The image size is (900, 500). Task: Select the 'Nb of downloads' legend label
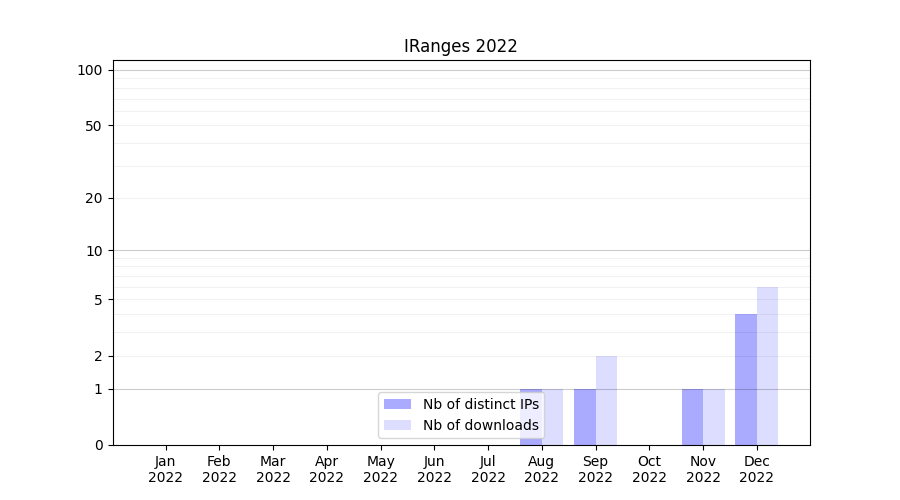click(480, 425)
